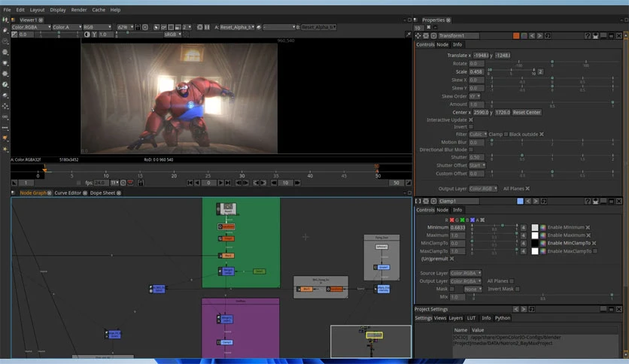Select the Clamp1 node in the graph
This screenshot has height=364, width=629.
tap(226, 342)
